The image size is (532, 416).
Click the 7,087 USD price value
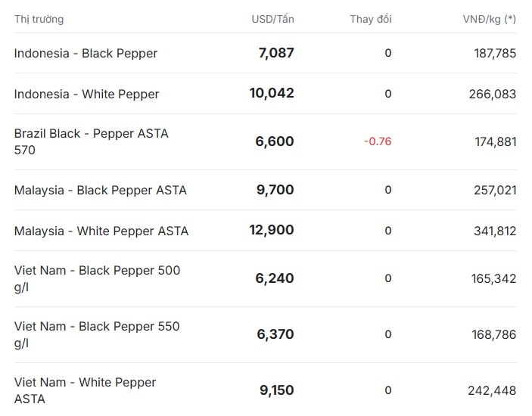275,53
